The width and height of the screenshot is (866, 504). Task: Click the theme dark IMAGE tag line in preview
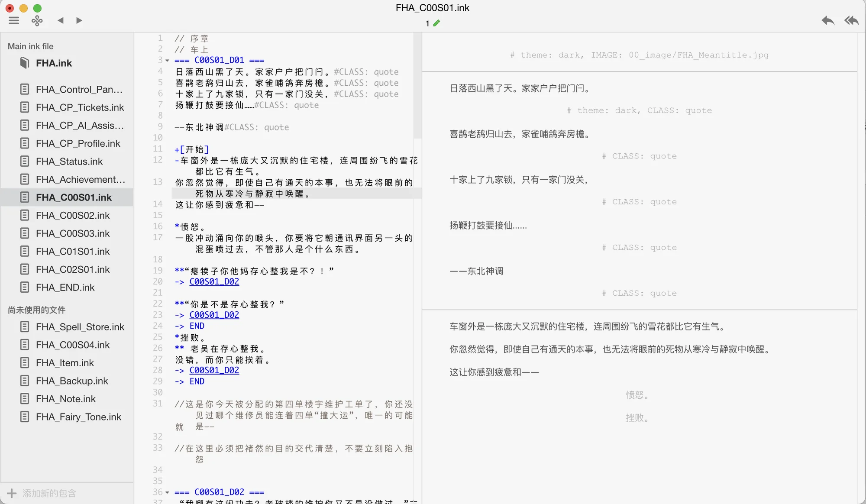point(639,55)
